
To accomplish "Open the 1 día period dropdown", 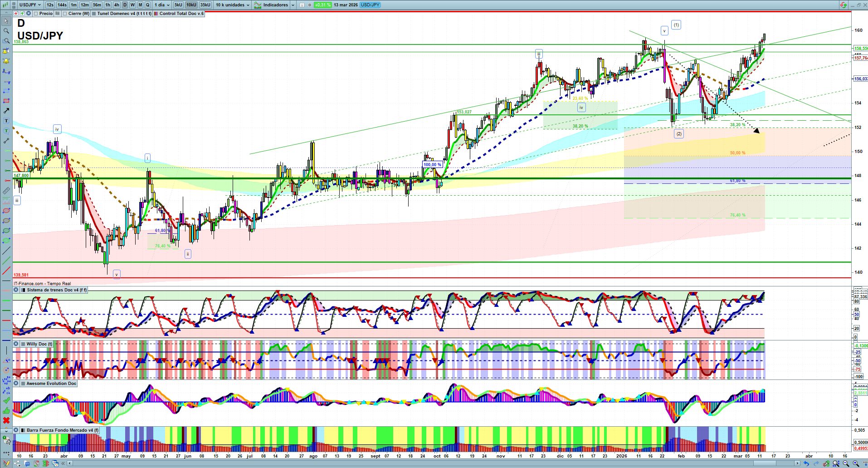I will click(x=162, y=5).
